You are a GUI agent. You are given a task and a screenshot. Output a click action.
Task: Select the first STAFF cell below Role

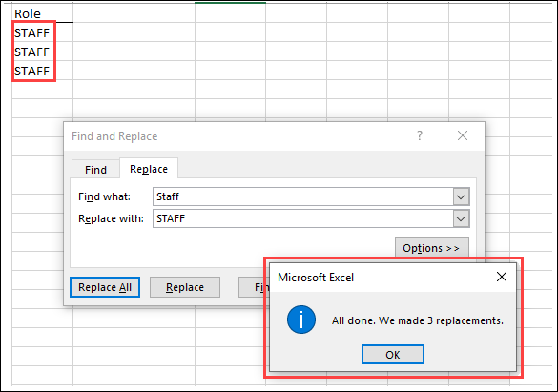point(42,32)
